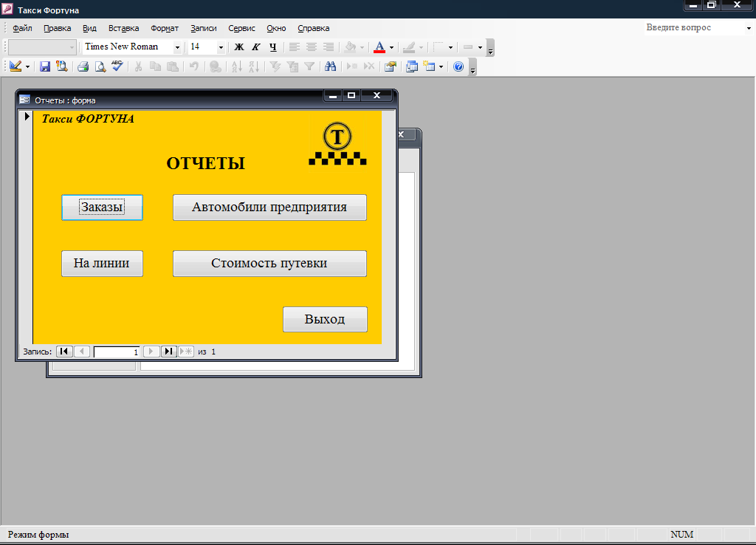Screen dimensions: 756x545
Task: Click the Print icon in toolbar
Action: click(83, 66)
